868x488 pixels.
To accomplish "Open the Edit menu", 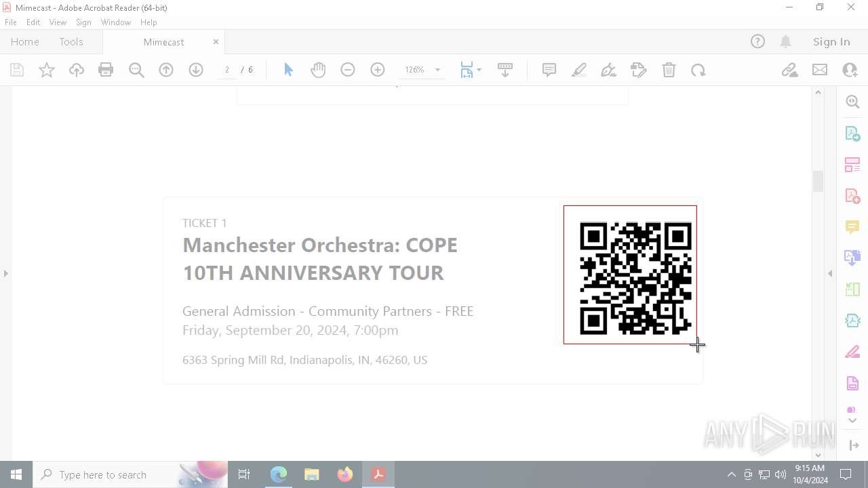I will click(33, 22).
